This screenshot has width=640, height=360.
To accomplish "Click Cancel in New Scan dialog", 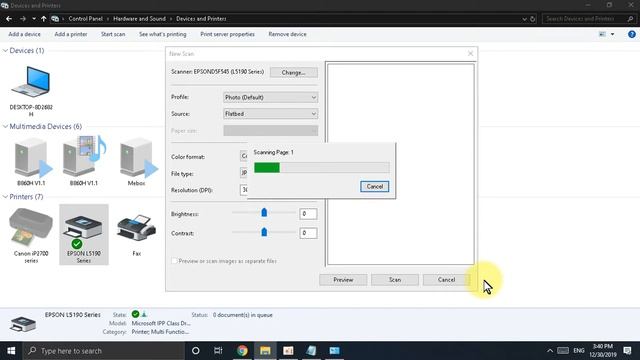I will click(446, 280).
